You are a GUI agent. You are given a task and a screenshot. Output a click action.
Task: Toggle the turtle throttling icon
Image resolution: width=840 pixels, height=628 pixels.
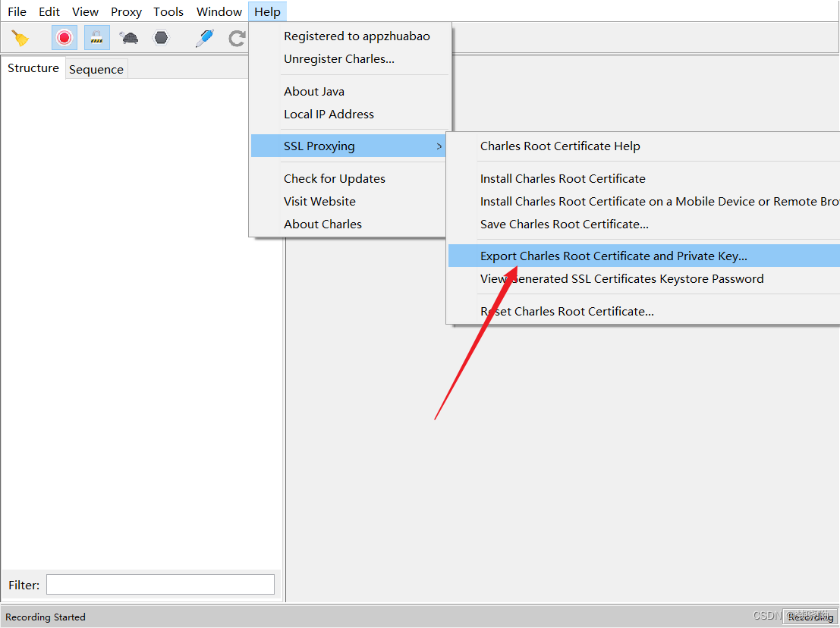[129, 37]
